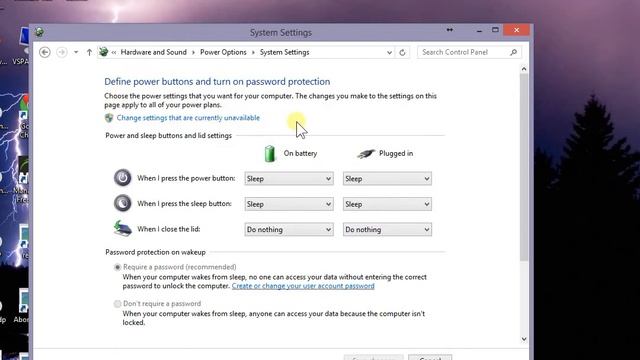The width and height of the screenshot is (640, 360).
Task: Click 'When I press the sleep button:' label
Action: pos(184,204)
